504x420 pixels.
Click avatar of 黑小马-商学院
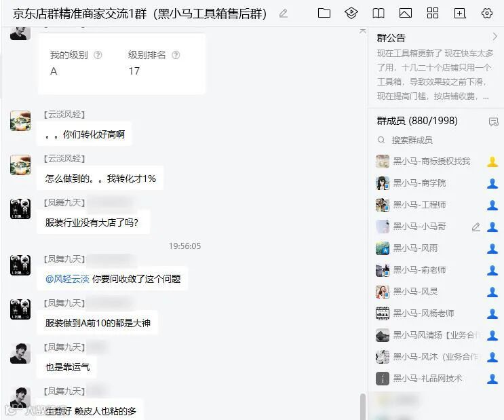(383, 183)
